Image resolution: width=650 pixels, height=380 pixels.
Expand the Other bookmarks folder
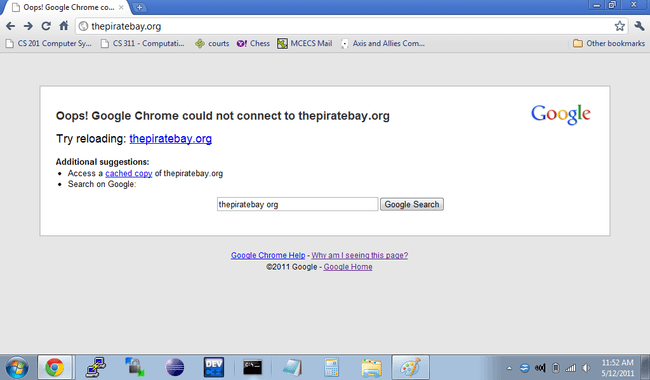coord(609,44)
